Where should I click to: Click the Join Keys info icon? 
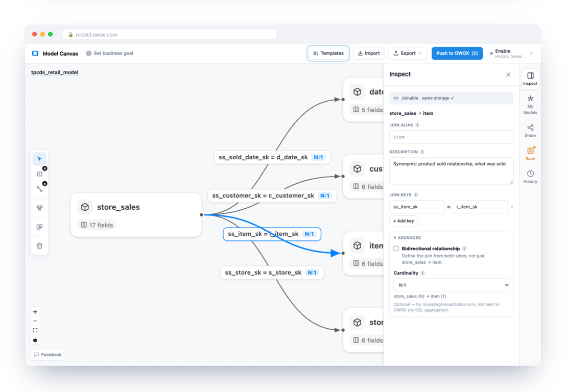coord(416,195)
